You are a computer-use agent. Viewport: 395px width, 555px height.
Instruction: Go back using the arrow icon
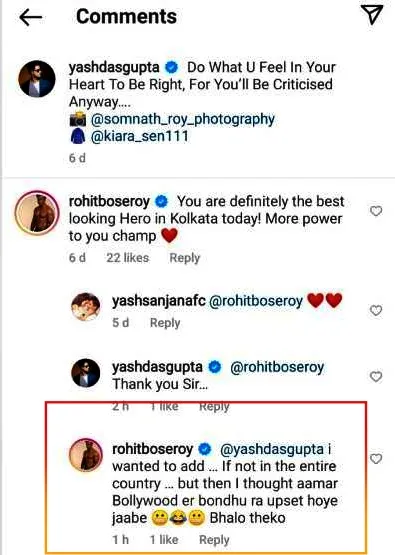(x=30, y=17)
